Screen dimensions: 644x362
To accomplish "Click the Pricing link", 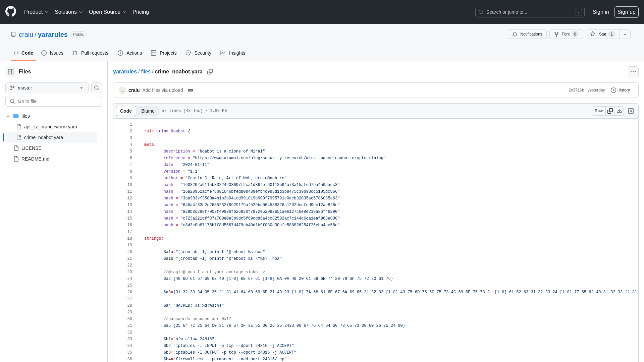I will pos(141,12).
